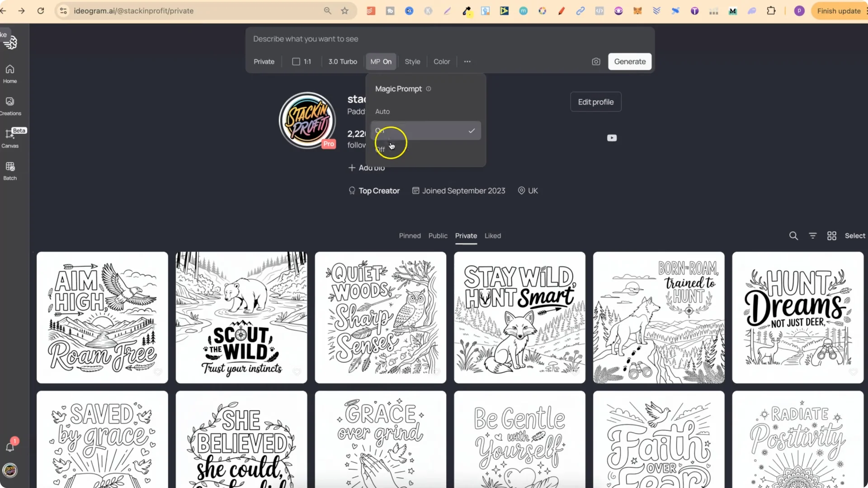Open the Liked tab

pos(492,235)
